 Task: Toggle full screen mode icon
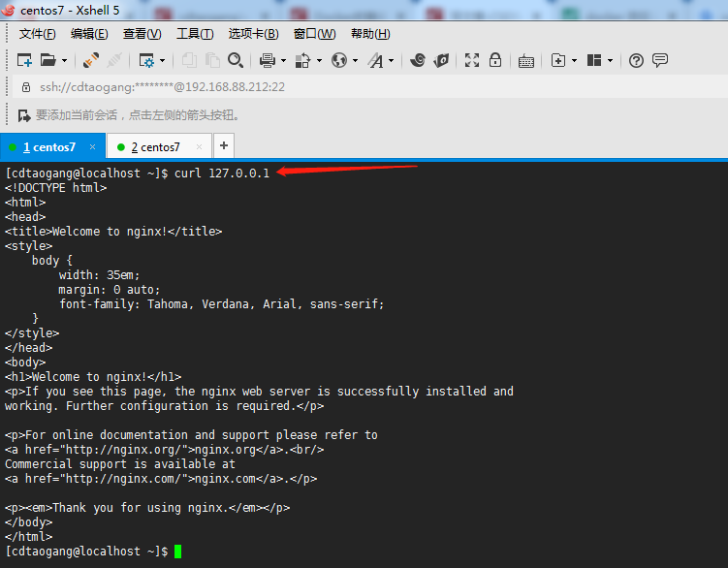472,60
